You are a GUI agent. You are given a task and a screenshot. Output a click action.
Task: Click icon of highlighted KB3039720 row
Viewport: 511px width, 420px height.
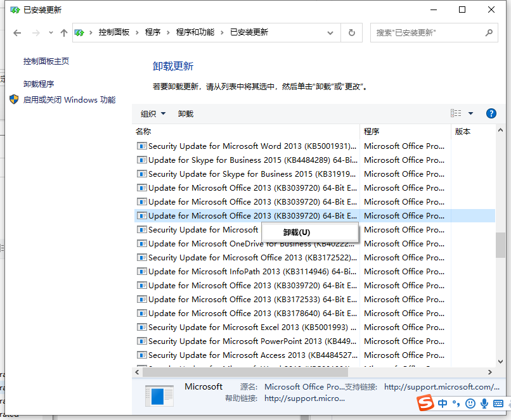(141, 216)
